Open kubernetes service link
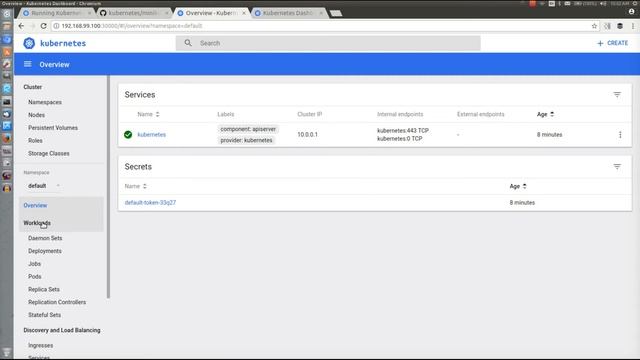The width and height of the screenshot is (640, 360). pos(151,135)
